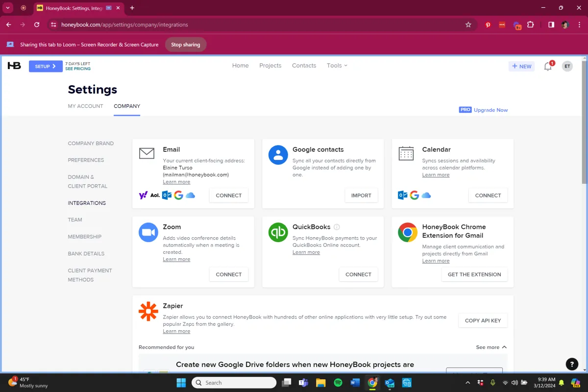The height and width of the screenshot is (392, 588).
Task: Open the red password manager extension
Action: (x=502, y=24)
